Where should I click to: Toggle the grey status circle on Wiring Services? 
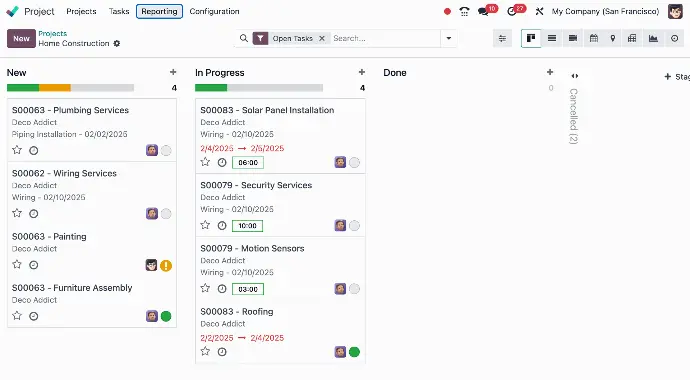[x=166, y=214]
